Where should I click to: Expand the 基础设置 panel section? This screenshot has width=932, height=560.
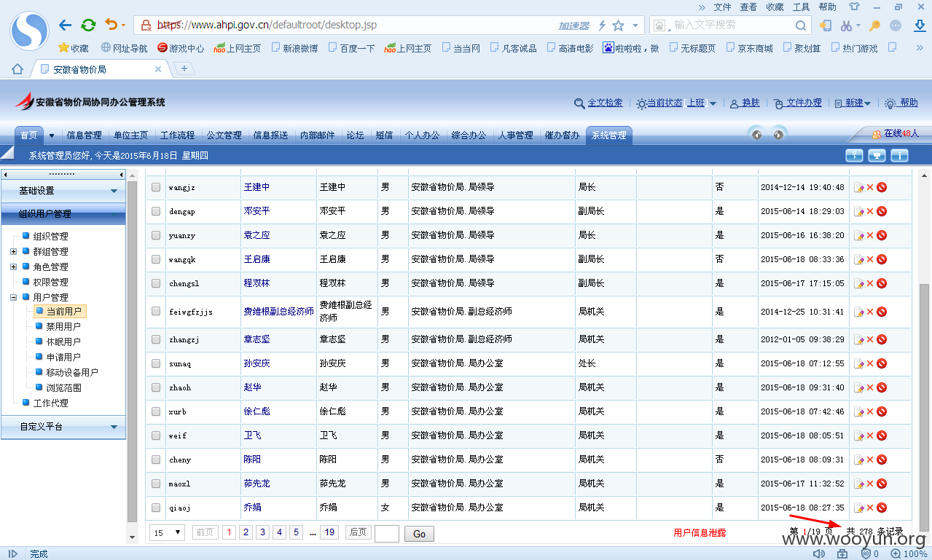pos(63,191)
